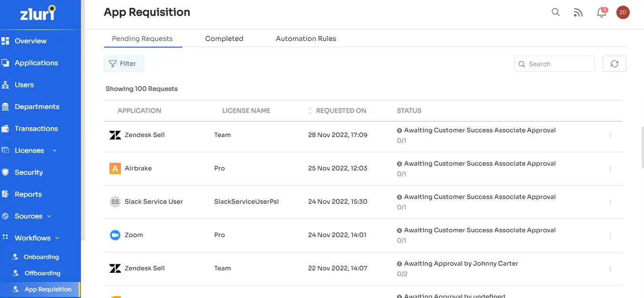644x298 pixels.
Task: Expand the Licenses chevron
Action: point(54,150)
